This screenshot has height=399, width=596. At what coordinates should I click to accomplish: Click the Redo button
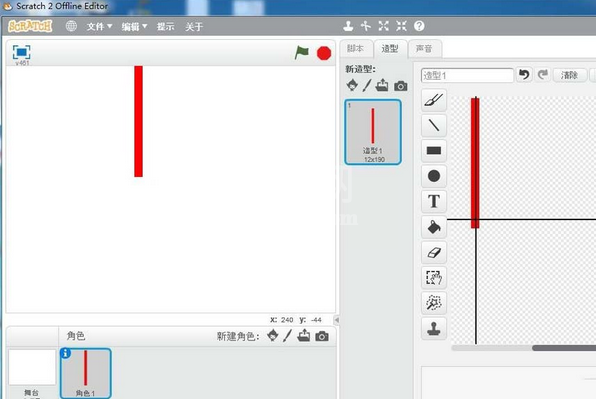[543, 75]
